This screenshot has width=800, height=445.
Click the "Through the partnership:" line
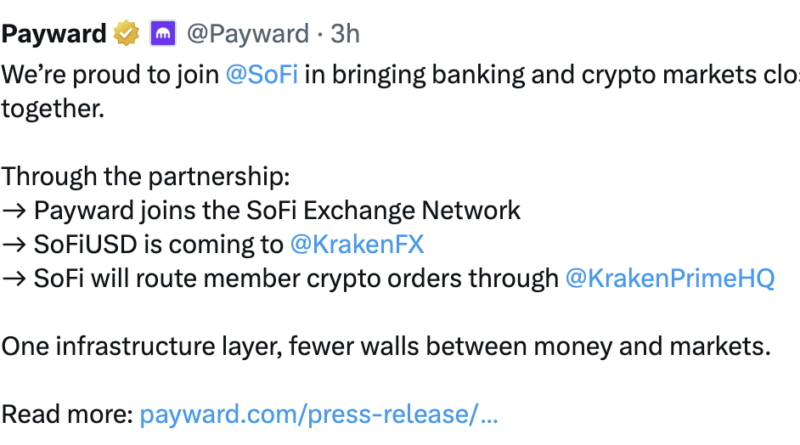145,177
